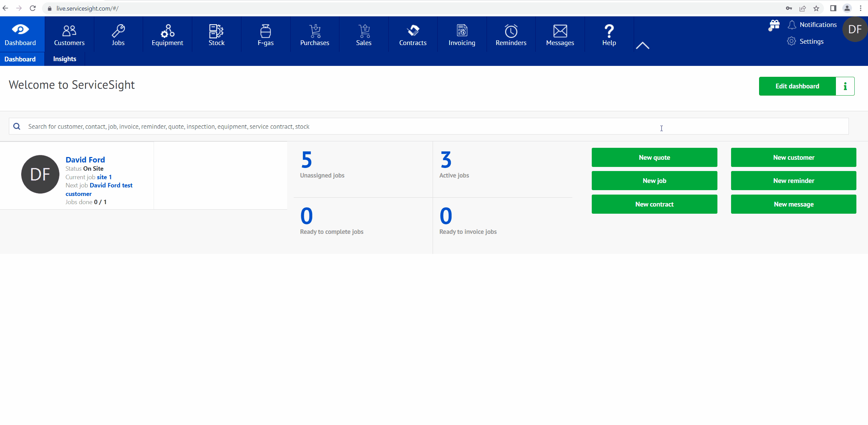This screenshot has width=868, height=425.
Task: Open the Sales section
Action: coord(364,34)
